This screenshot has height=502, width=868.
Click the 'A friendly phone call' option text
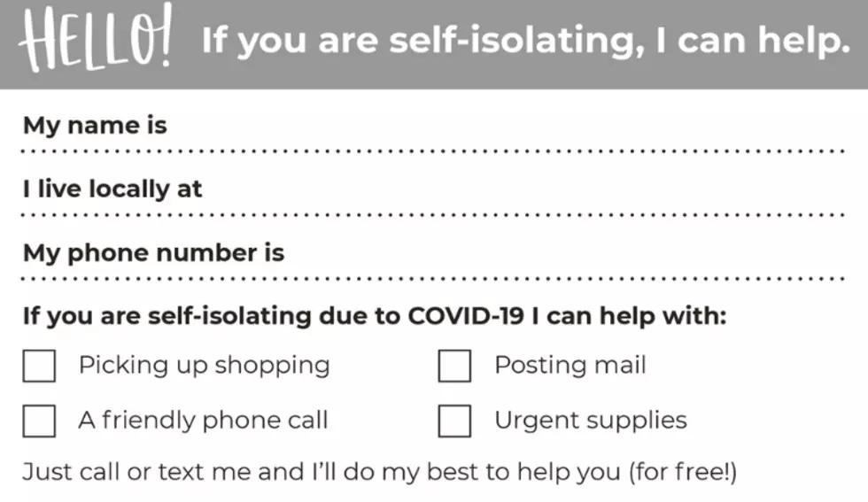click(x=203, y=420)
